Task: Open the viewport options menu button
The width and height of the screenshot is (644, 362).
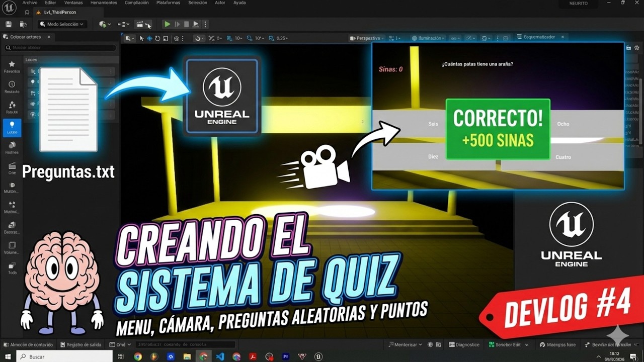Action: [x=130, y=38]
